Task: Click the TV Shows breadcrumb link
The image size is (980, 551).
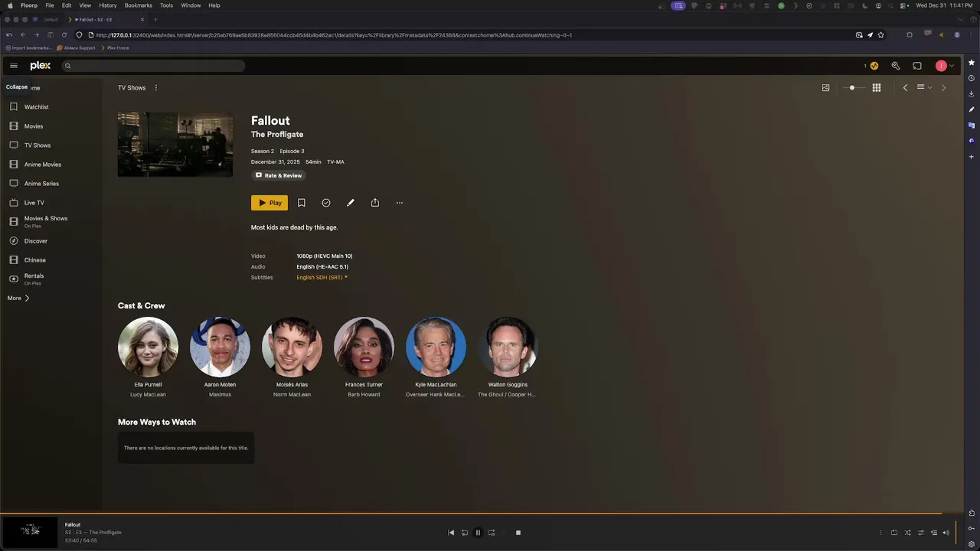Action: (x=132, y=88)
